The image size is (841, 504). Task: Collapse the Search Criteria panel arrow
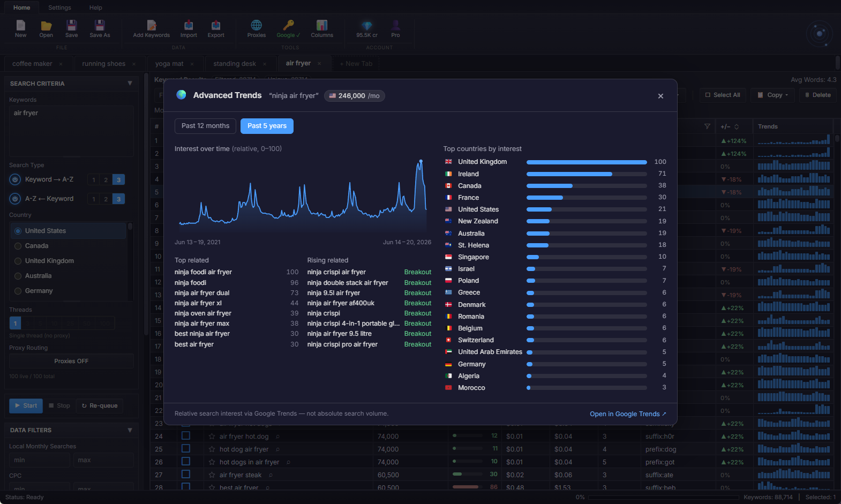click(130, 84)
